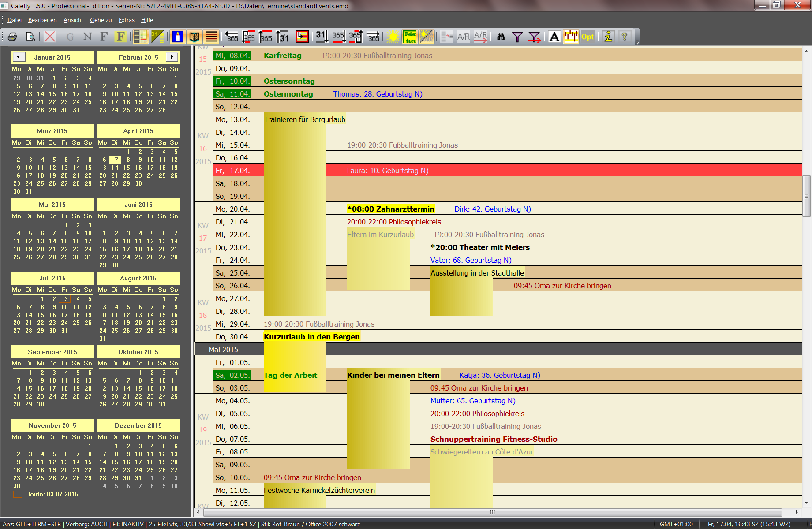
Task: Click the A/R with red arrow icon
Action: pos(480,37)
